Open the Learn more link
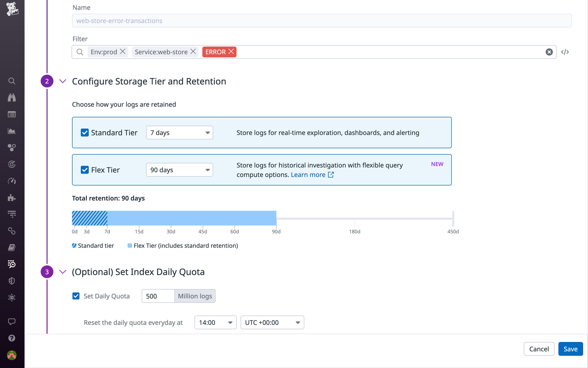Screen dimensions: 588x368 click(x=308, y=175)
